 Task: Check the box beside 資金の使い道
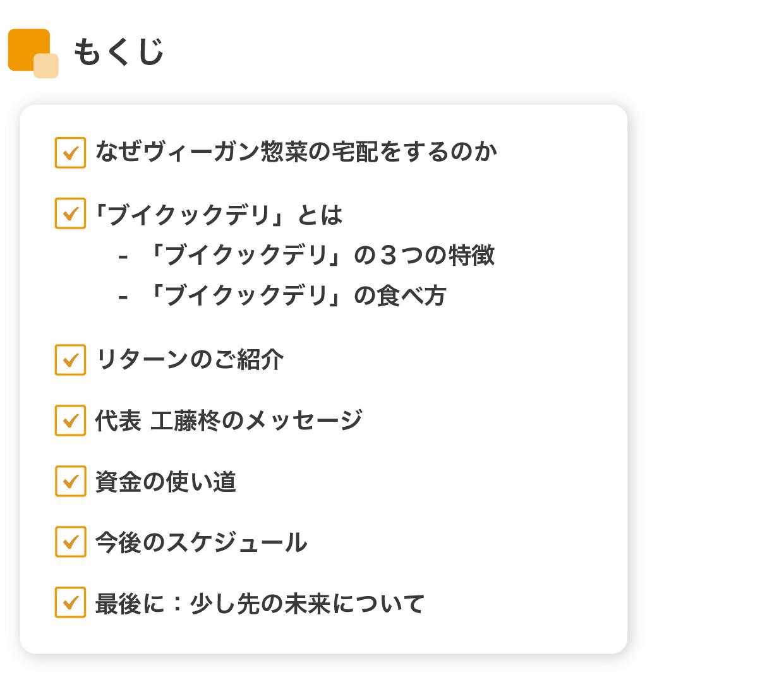pos(70,481)
